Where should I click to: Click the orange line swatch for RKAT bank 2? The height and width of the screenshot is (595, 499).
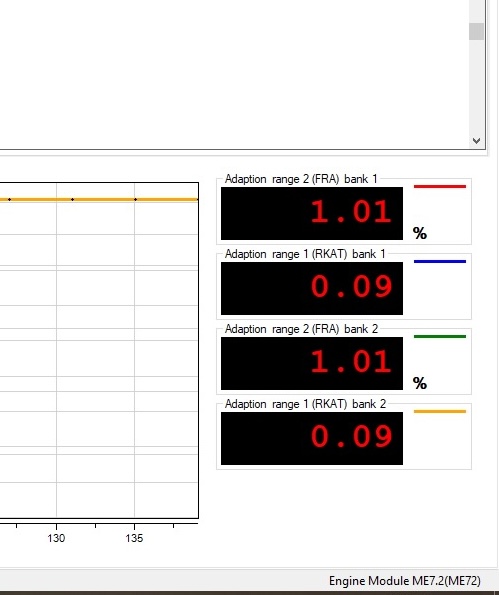440,411
